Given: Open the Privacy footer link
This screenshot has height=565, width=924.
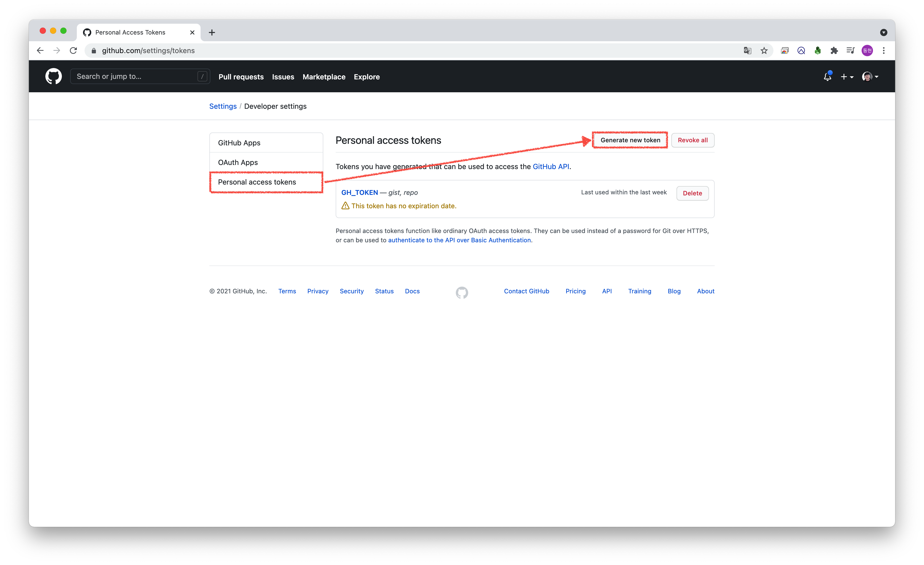Looking at the screenshot, I should (318, 291).
